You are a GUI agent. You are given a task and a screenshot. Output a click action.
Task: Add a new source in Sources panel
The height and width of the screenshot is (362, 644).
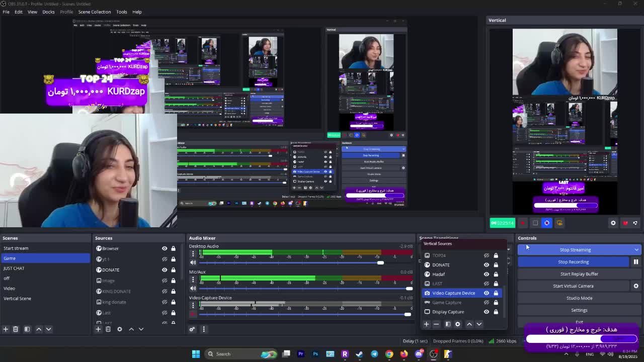[x=98, y=329]
